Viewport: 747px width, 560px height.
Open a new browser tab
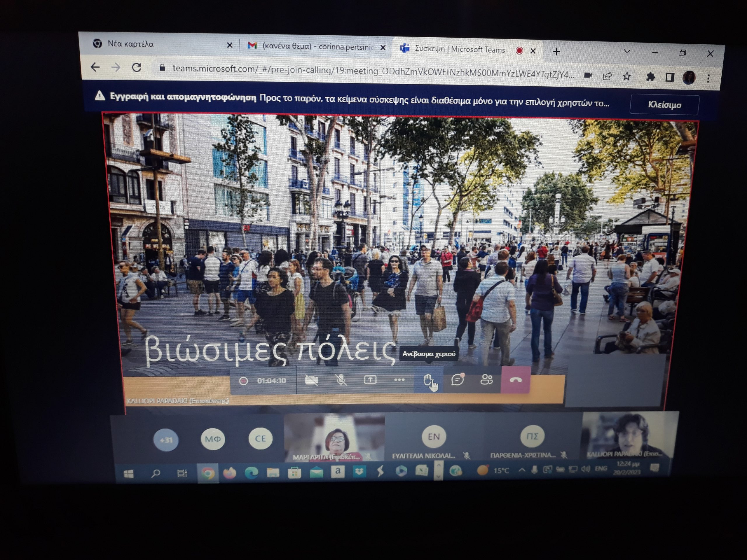pos(556,51)
